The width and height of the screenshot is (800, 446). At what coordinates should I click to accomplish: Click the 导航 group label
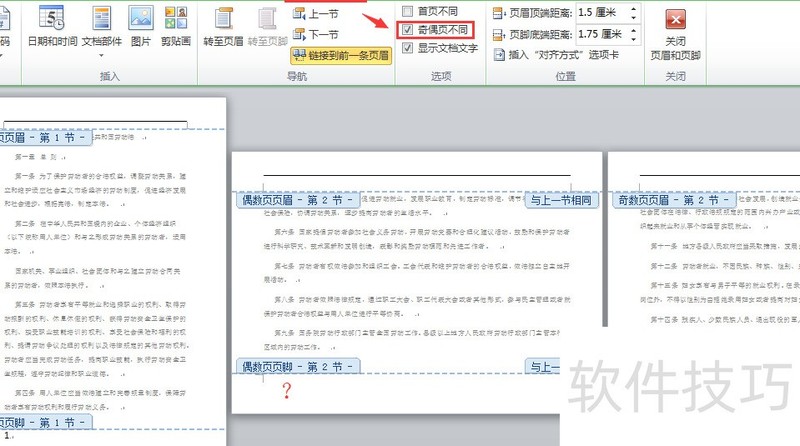click(x=297, y=77)
